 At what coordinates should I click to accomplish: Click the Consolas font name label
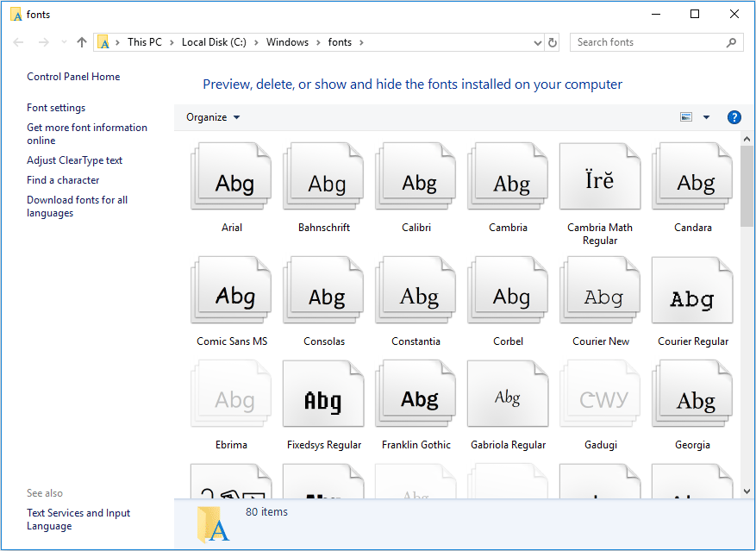click(x=324, y=341)
